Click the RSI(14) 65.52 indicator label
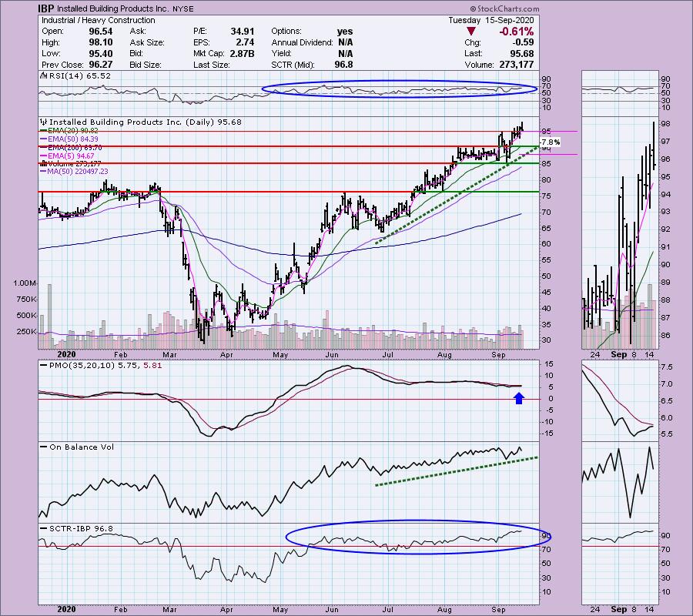The height and width of the screenshot is (616, 693). [x=80, y=75]
